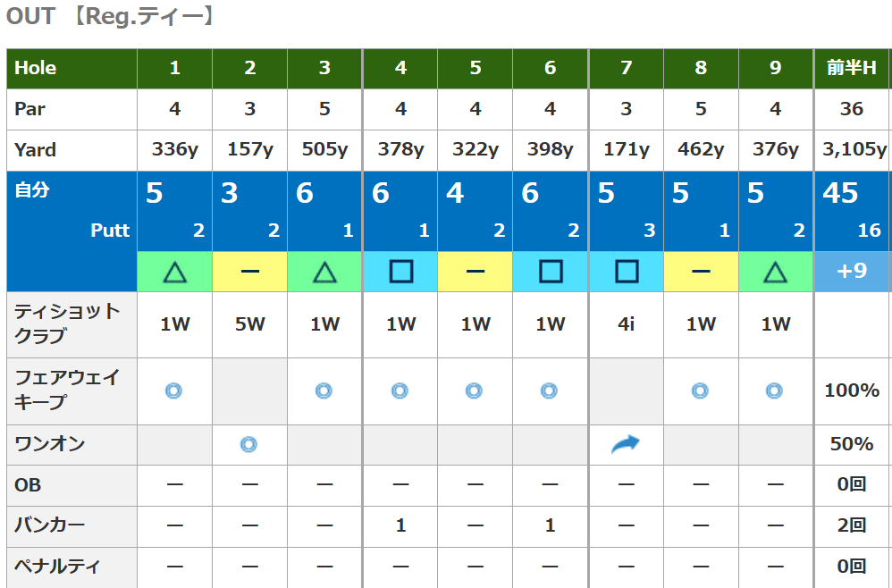Click hole 4 double-bogey square icon
Viewport: 892px width, 588px height.
coord(400,271)
